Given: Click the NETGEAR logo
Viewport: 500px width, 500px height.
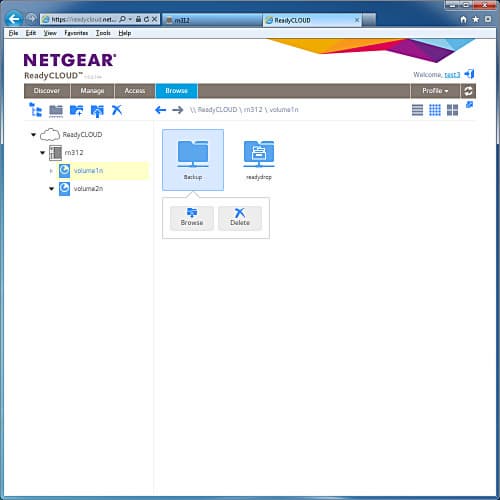Looking at the screenshot, I should tap(70, 60).
